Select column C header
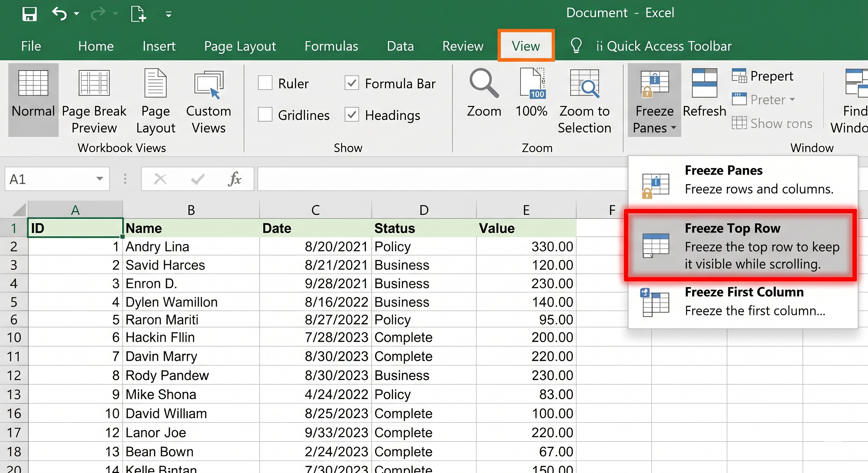 click(x=315, y=210)
